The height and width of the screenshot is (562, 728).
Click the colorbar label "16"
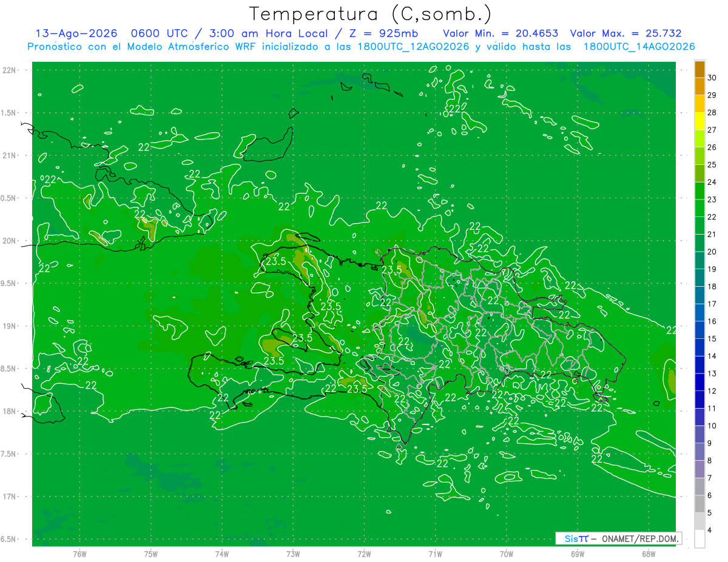712,321
